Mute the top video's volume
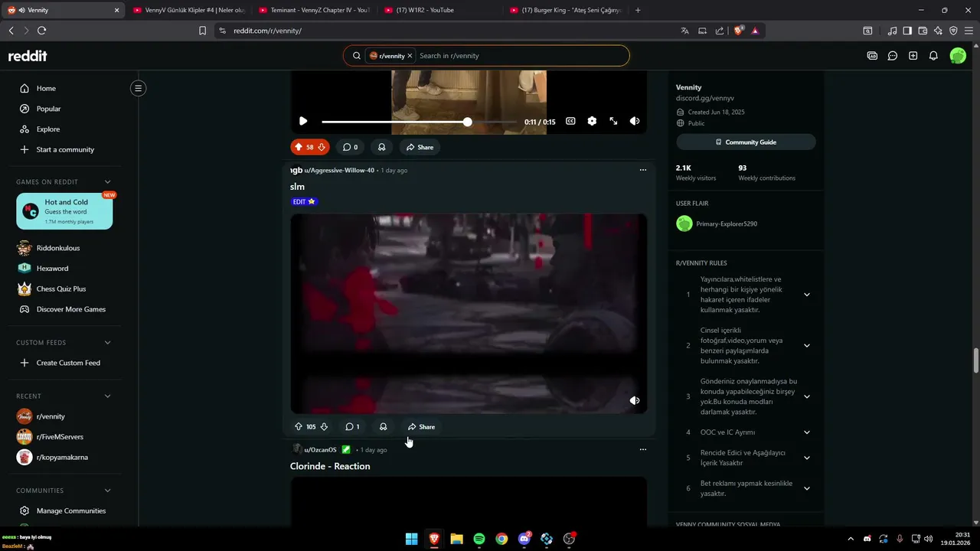Screen dimensions: 980x551 pyautogui.click(x=635, y=121)
